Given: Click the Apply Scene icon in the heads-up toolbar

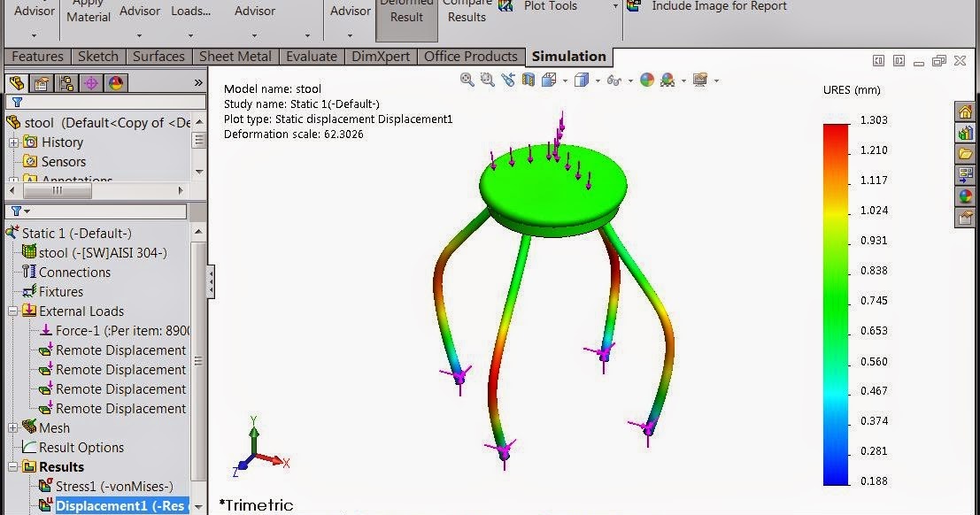Looking at the screenshot, I should click(x=669, y=79).
